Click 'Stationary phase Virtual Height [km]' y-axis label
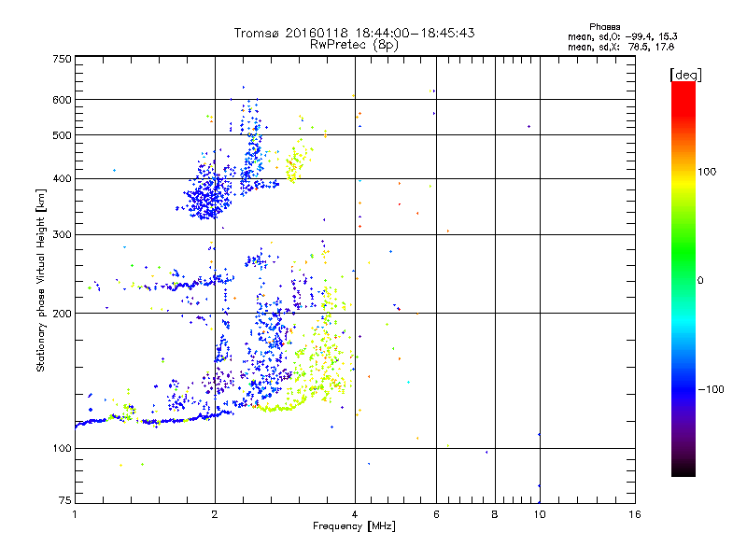This screenshot has height=560, width=747. click(41, 280)
